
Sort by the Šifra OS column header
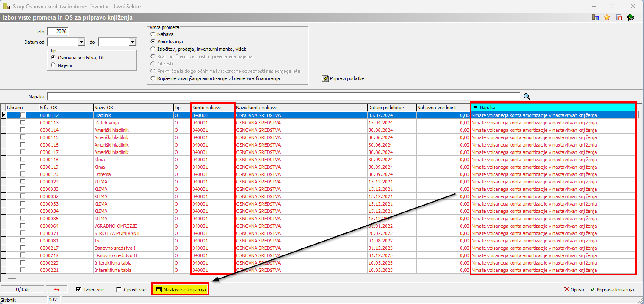(65, 107)
